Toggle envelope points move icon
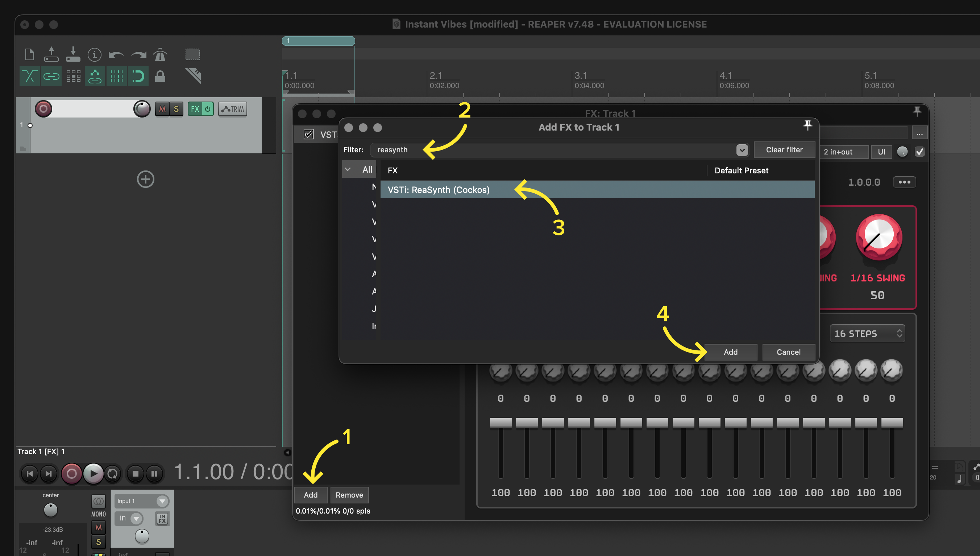 coord(95,76)
